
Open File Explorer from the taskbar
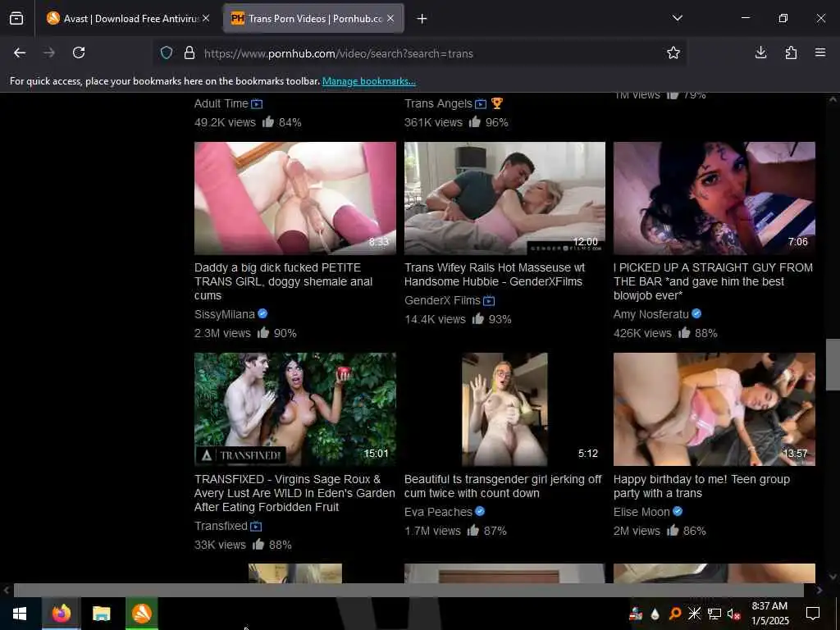101,614
